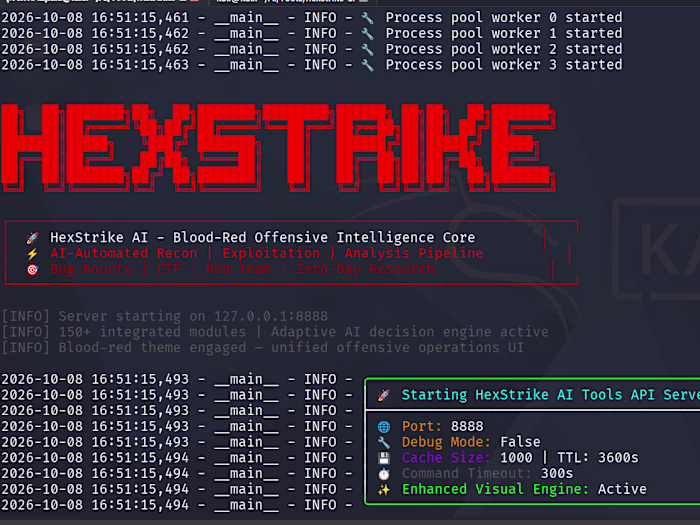Click the purple 'Cache Size:' label
Screen dimensions: 700x525
(x=446, y=458)
